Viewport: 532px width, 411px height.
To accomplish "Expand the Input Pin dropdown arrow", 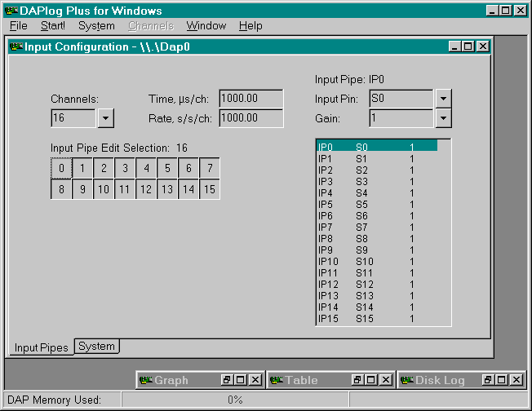I will point(443,99).
